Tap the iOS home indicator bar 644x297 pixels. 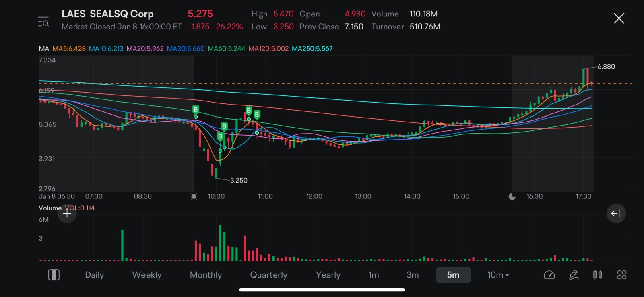point(322,289)
